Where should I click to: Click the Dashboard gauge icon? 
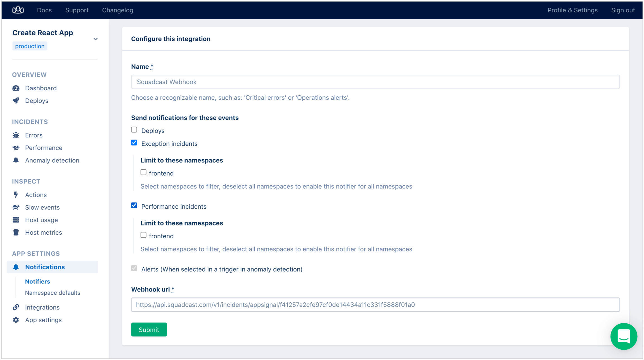pos(16,88)
